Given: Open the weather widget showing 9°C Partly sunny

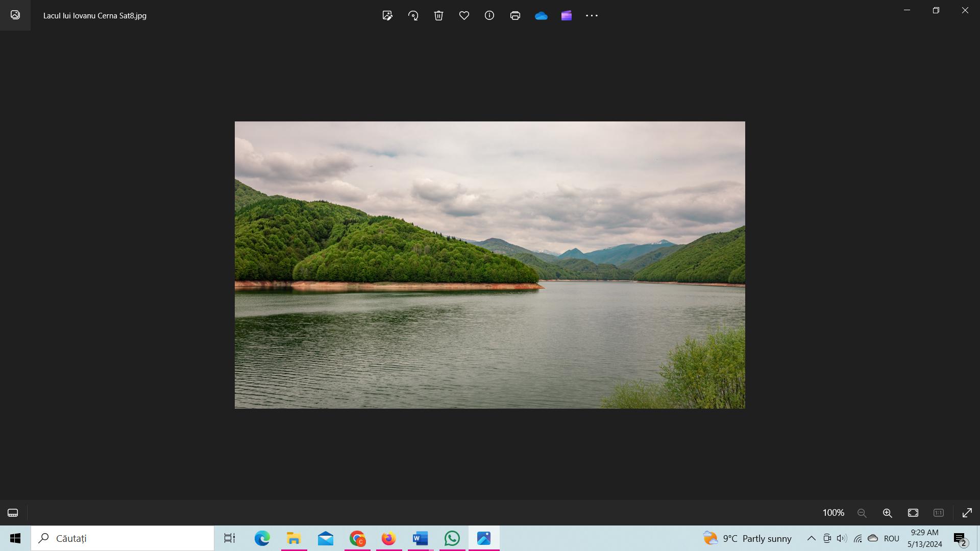Looking at the screenshot, I should pos(747,538).
